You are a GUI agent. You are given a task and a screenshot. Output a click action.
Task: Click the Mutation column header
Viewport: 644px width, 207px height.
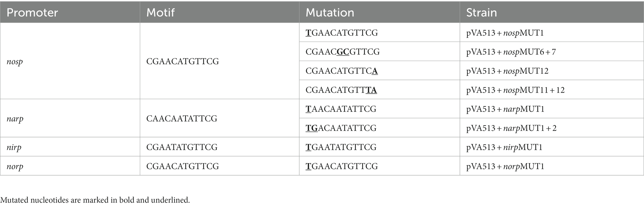click(x=330, y=13)
